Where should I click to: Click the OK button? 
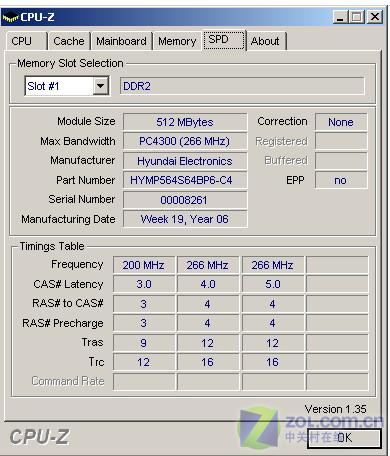[344, 437]
